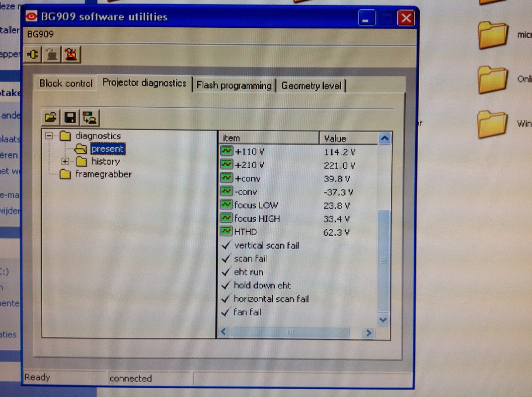
Task: Click the 114.2 V value
Action: tap(340, 152)
